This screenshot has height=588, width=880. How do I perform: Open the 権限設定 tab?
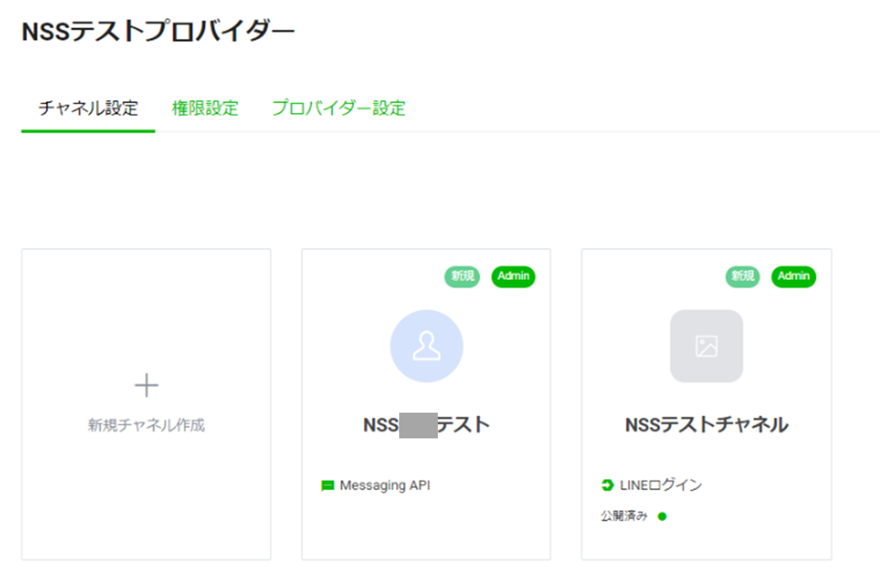coord(205,109)
